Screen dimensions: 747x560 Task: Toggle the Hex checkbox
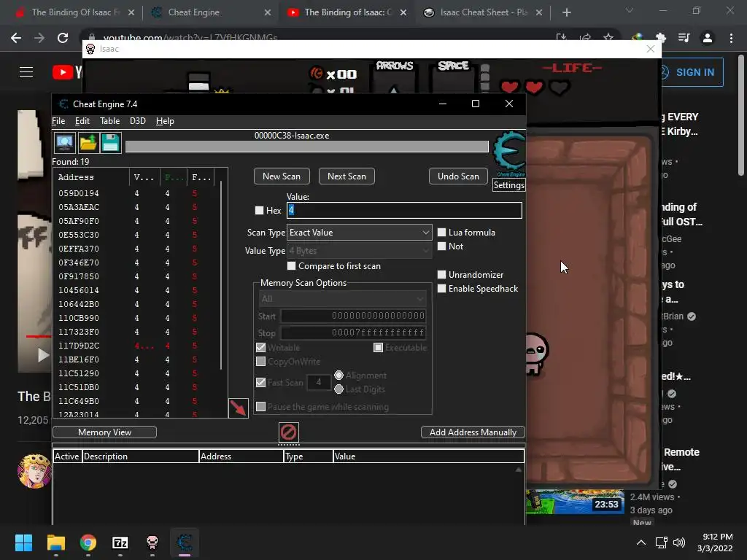tap(259, 210)
